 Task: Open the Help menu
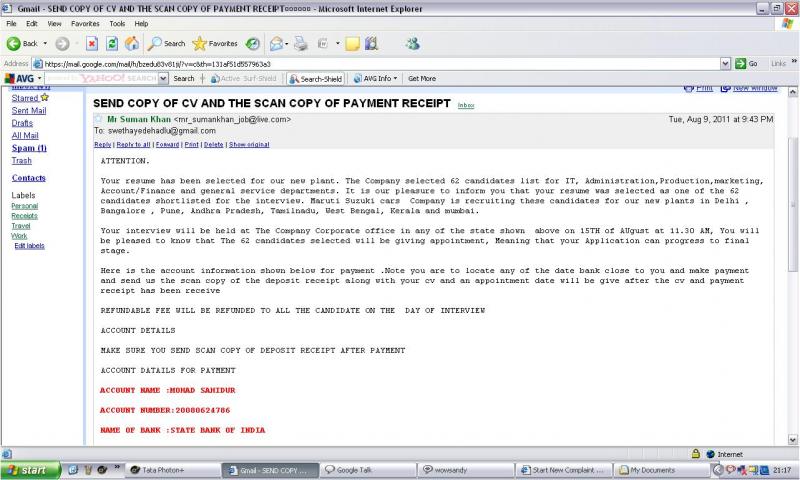pos(141,23)
